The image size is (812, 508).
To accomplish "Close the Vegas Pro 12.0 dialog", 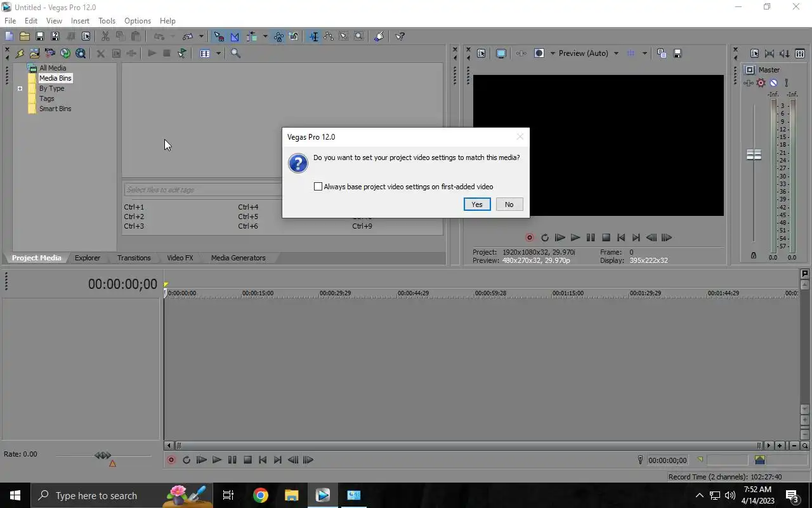I will click(x=520, y=137).
